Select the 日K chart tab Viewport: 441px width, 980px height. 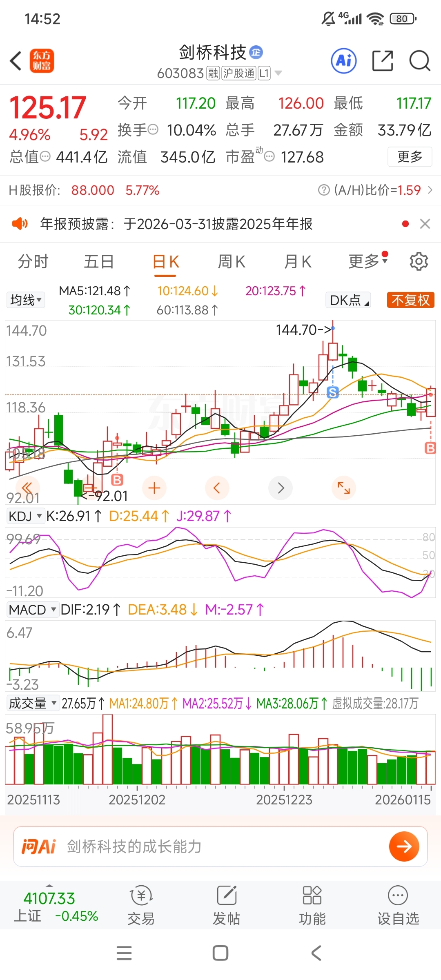point(165,262)
